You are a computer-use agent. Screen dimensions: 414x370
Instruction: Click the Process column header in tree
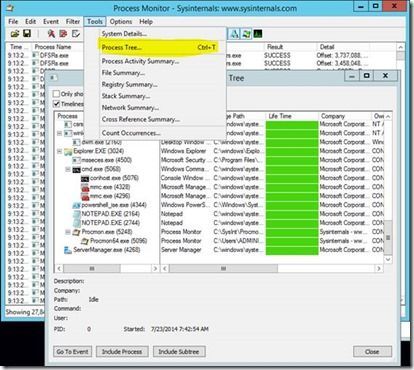pos(69,116)
